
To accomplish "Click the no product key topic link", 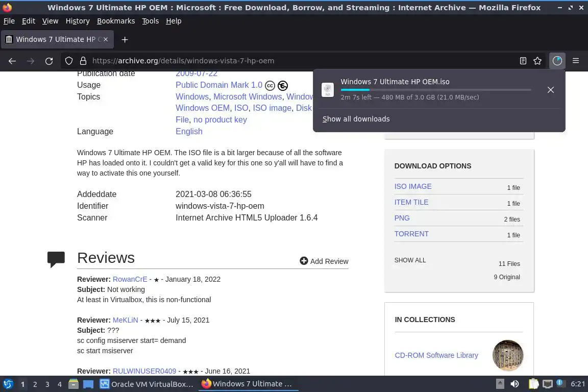I will click(x=220, y=119).
